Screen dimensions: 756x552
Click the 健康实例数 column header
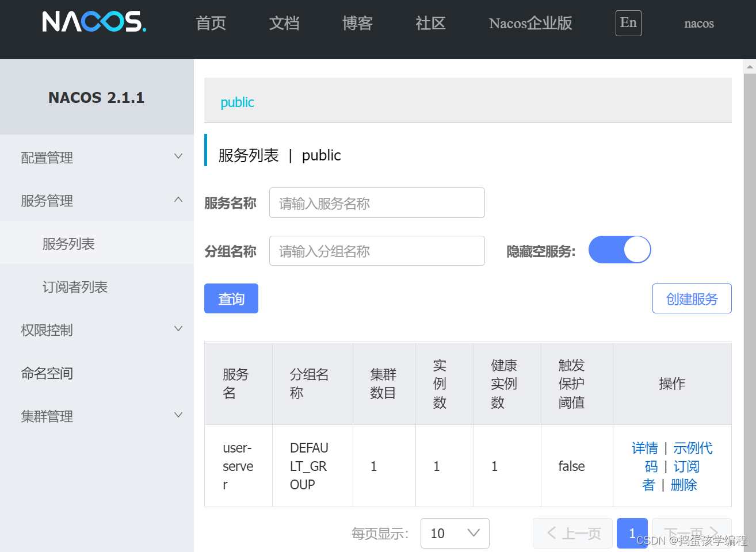507,384
